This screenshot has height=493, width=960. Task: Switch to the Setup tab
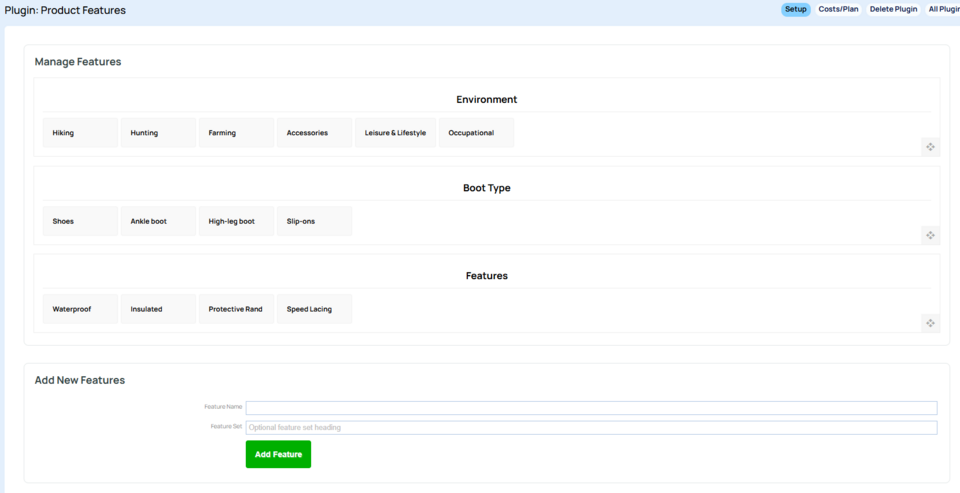tap(795, 9)
